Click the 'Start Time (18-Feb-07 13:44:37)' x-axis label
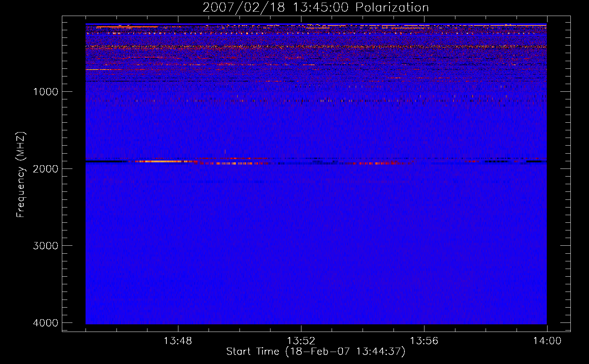This screenshot has height=364, width=589. coord(316,352)
